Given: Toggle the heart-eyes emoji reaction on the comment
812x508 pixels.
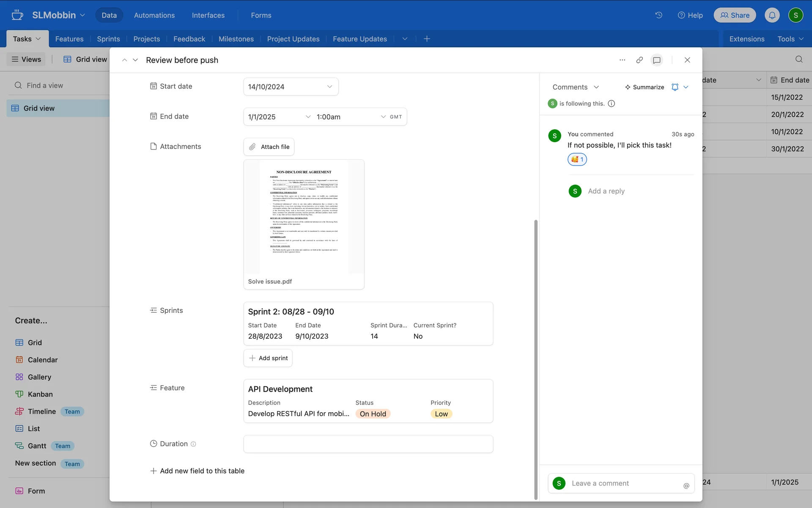Looking at the screenshot, I should [577, 160].
